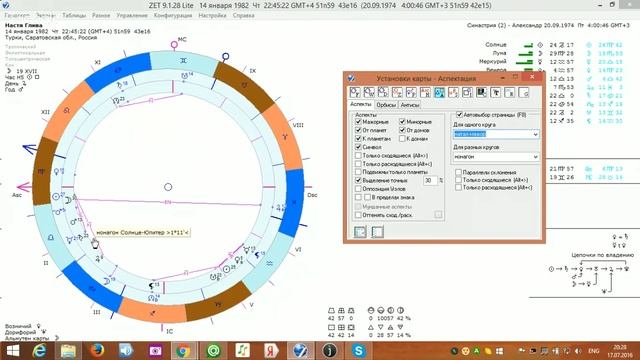The width and height of the screenshot is (640, 360).
Task: Click ENG language indicator in tray
Action: (x=593, y=351)
